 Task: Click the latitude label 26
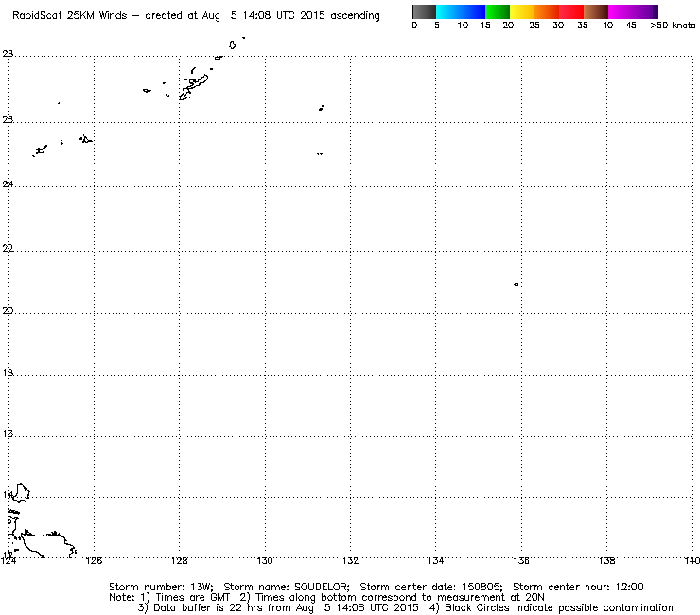pos(8,120)
